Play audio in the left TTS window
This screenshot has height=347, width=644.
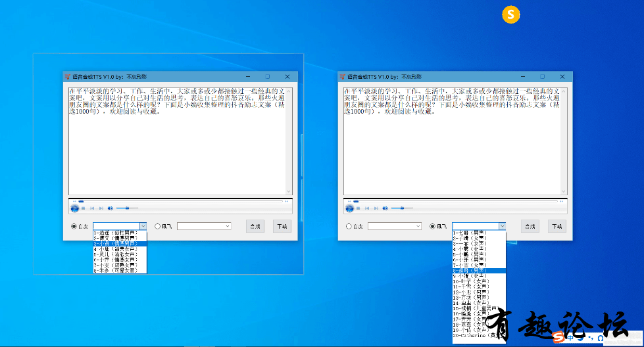75,208
